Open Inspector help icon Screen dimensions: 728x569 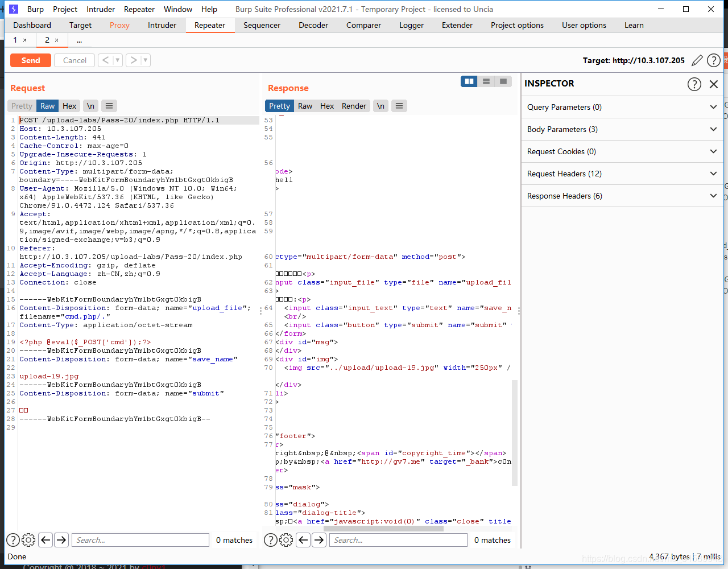pyautogui.click(x=694, y=84)
